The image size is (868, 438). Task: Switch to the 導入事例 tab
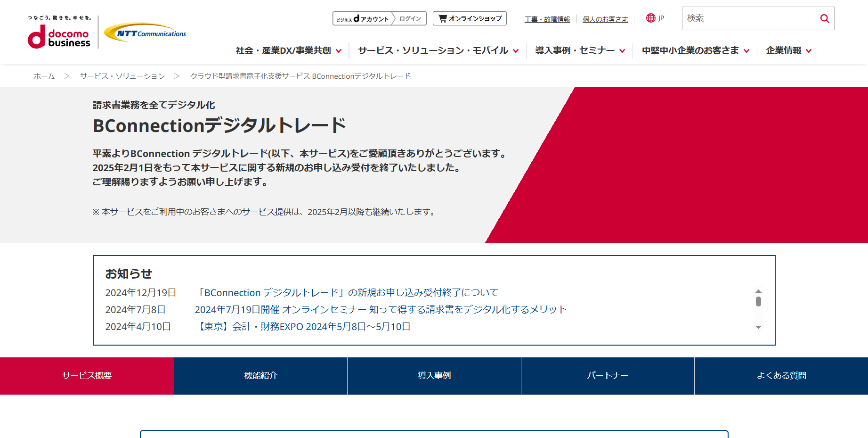434,376
